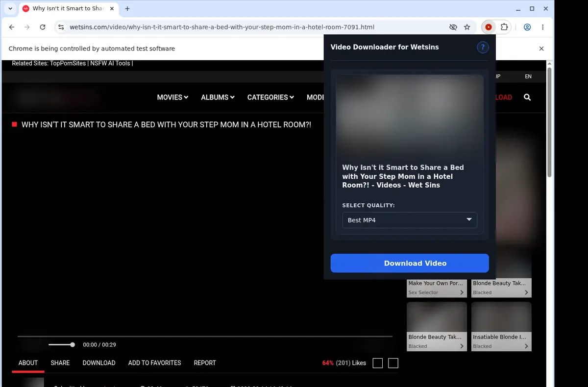Viewport: 588px width, 387px height.
Task: Open the ADD TO FAVORITES tab
Action: [x=154, y=363]
